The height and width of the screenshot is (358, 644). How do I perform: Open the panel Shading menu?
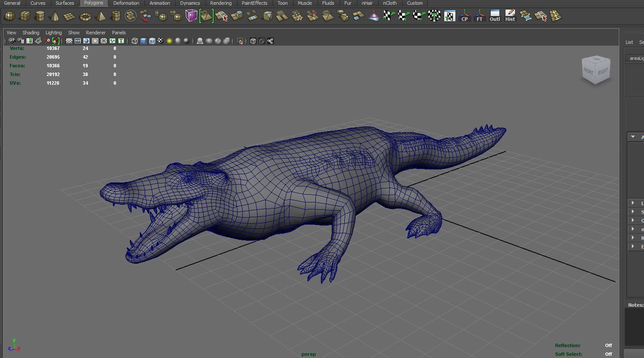[x=31, y=33]
